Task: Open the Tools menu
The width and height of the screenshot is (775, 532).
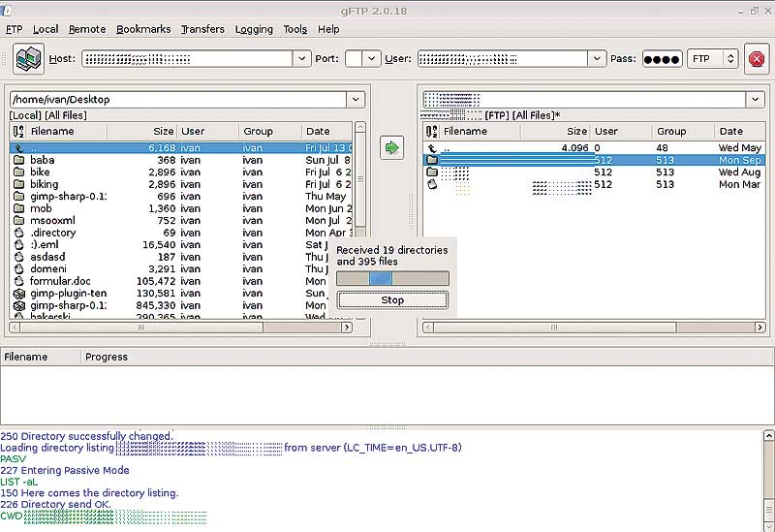Action: click(295, 29)
